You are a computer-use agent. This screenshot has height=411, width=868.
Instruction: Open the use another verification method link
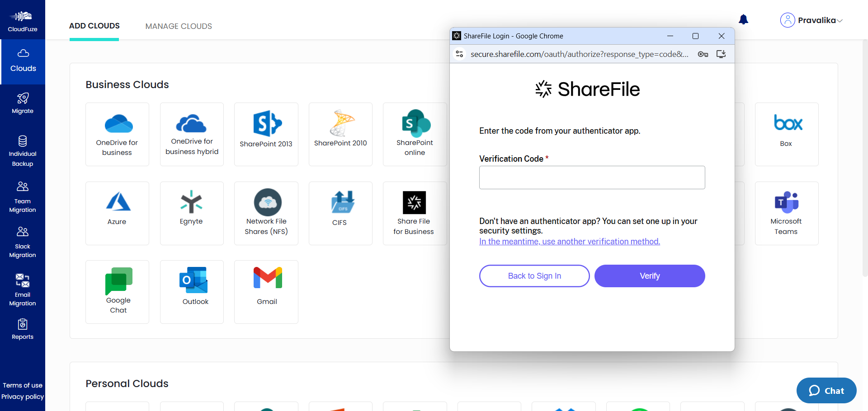(x=570, y=242)
